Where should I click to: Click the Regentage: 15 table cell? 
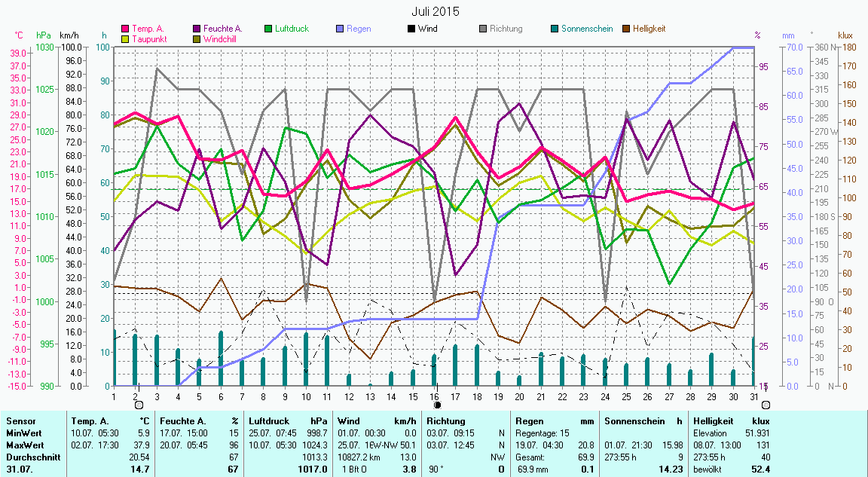(542, 433)
